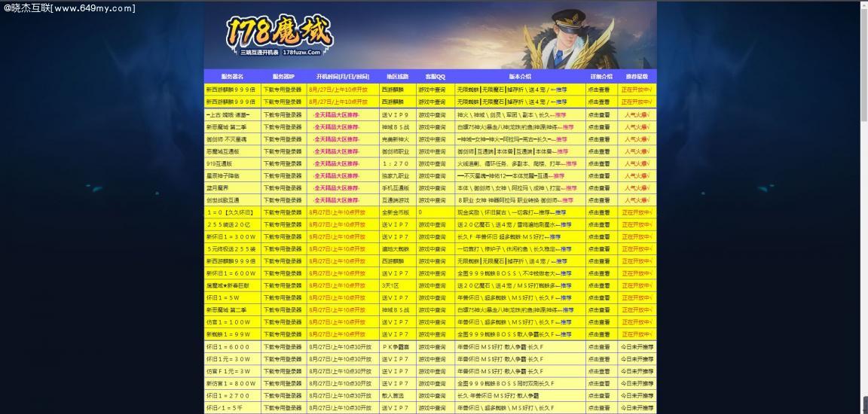The width and height of the screenshot is (868, 414).
Task: Open server 新怀旧1=600W
Action: 231,273
